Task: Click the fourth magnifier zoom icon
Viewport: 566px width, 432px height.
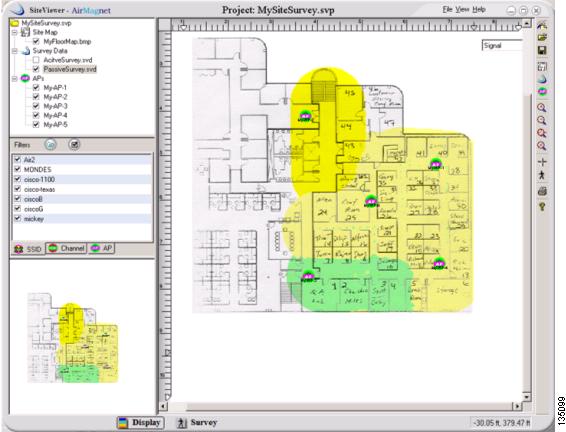Action: (x=541, y=146)
